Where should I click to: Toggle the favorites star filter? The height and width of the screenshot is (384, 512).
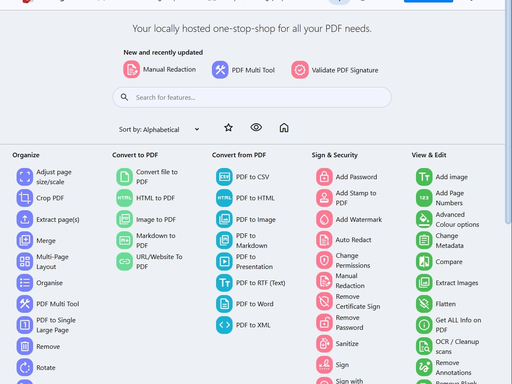(228, 128)
